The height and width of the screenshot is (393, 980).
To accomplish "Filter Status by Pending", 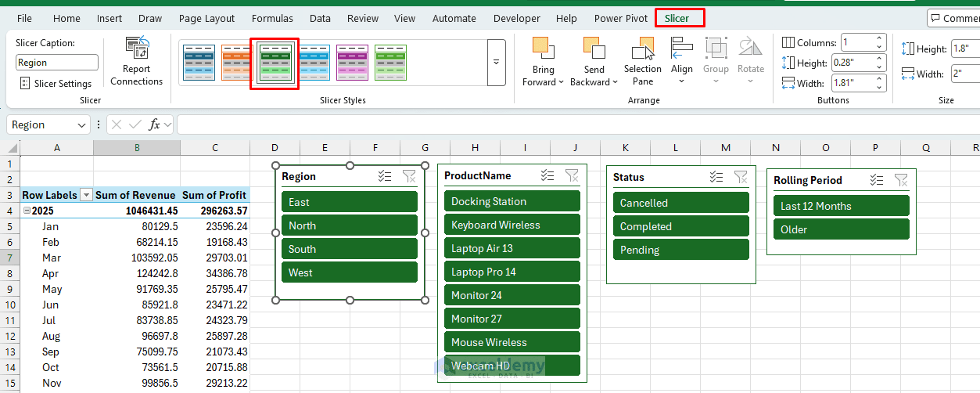I will tap(681, 250).
